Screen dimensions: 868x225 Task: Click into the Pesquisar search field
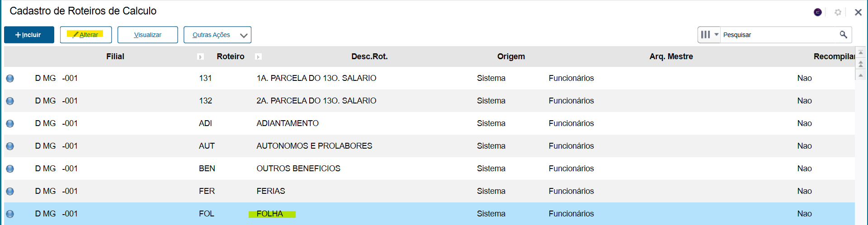pyautogui.click(x=778, y=35)
